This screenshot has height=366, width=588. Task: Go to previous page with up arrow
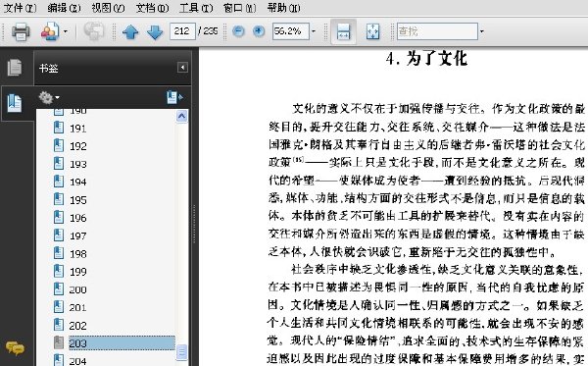130,32
